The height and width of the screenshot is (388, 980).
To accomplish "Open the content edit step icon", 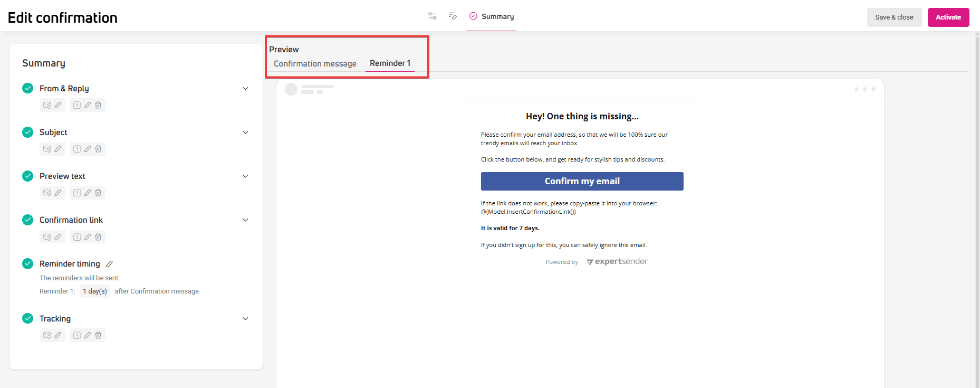I will pyautogui.click(x=453, y=16).
